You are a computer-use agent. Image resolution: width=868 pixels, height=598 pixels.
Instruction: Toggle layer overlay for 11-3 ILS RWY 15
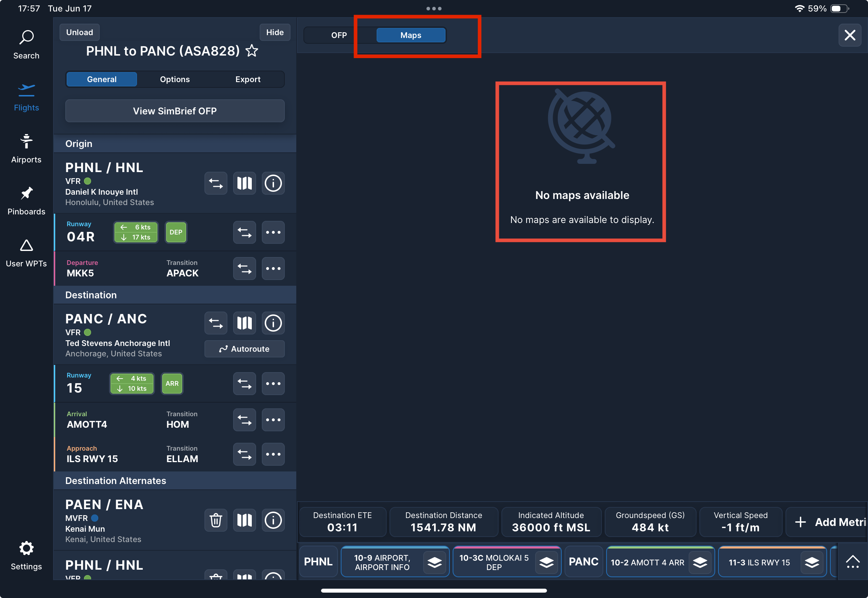coord(811,562)
